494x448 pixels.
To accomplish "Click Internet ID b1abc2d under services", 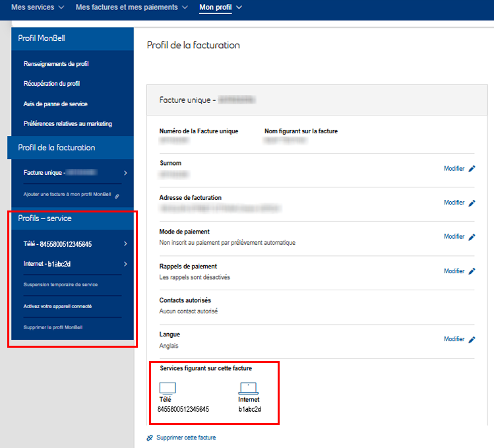I will coord(249,409).
